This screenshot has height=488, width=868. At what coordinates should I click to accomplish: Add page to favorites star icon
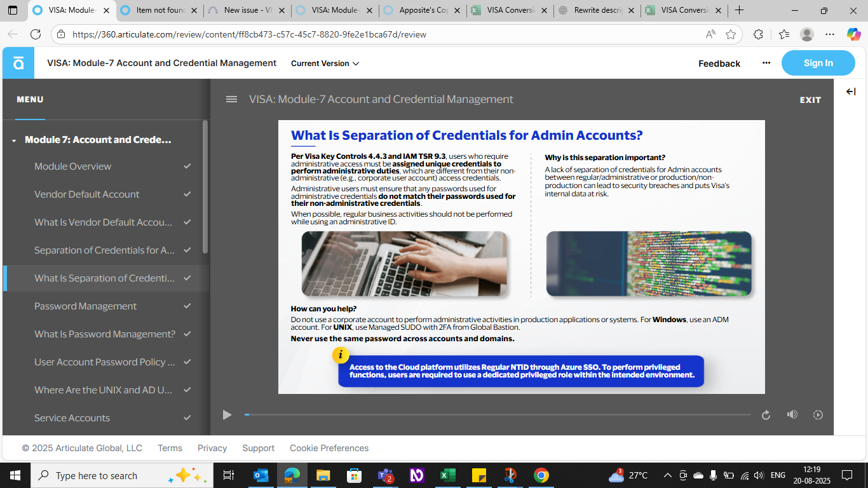(731, 34)
